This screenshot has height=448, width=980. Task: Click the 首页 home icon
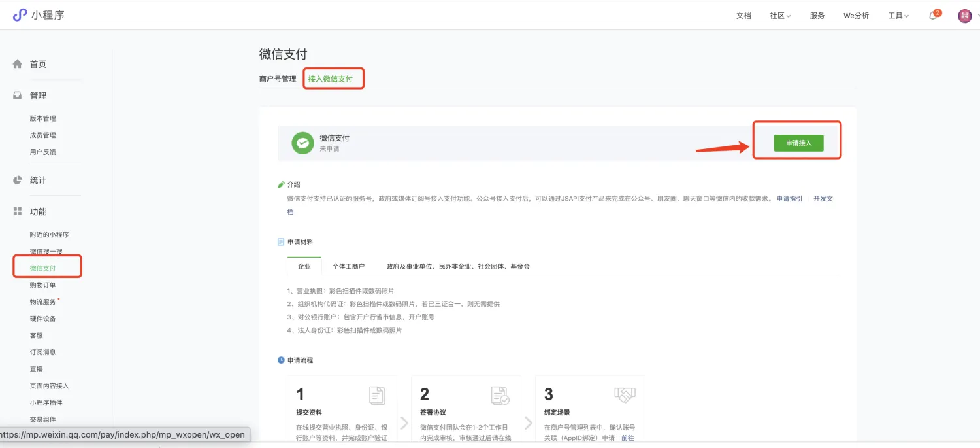[18, 64]
